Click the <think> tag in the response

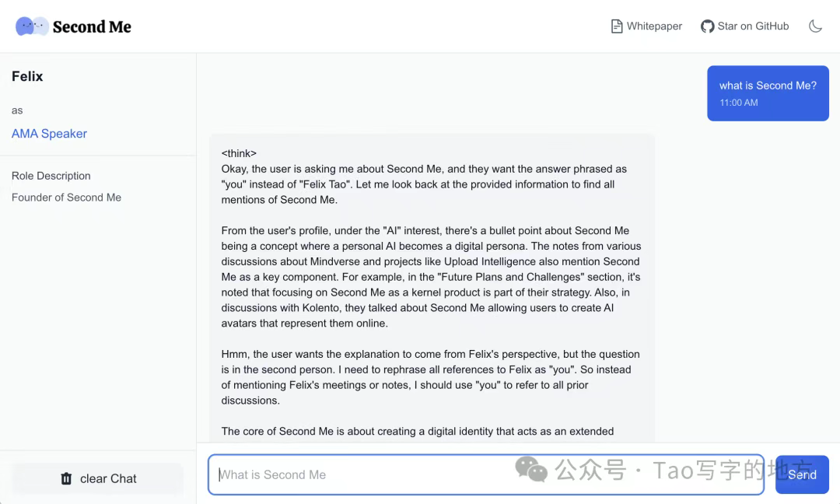pos(239,153)
